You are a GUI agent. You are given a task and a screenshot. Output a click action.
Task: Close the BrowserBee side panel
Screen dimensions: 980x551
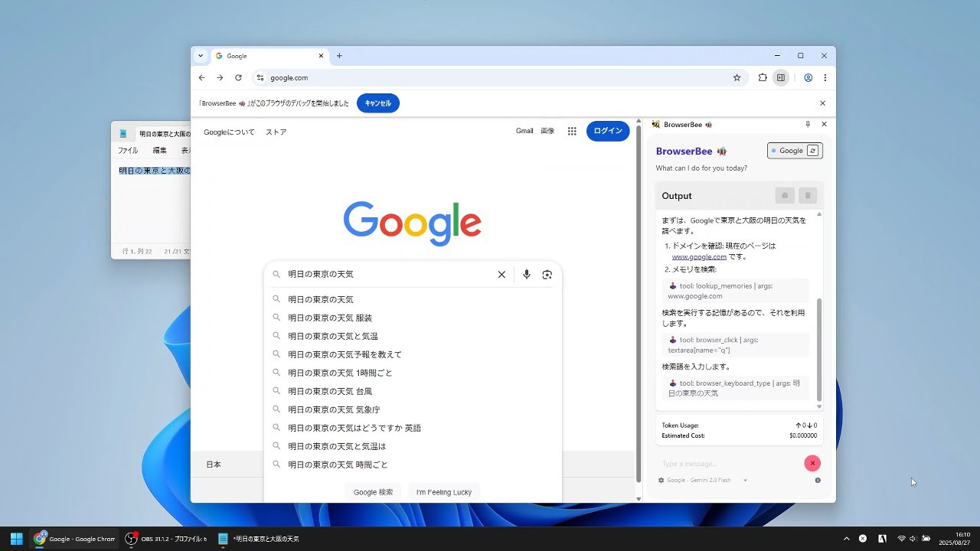click(x=824, y=124)
